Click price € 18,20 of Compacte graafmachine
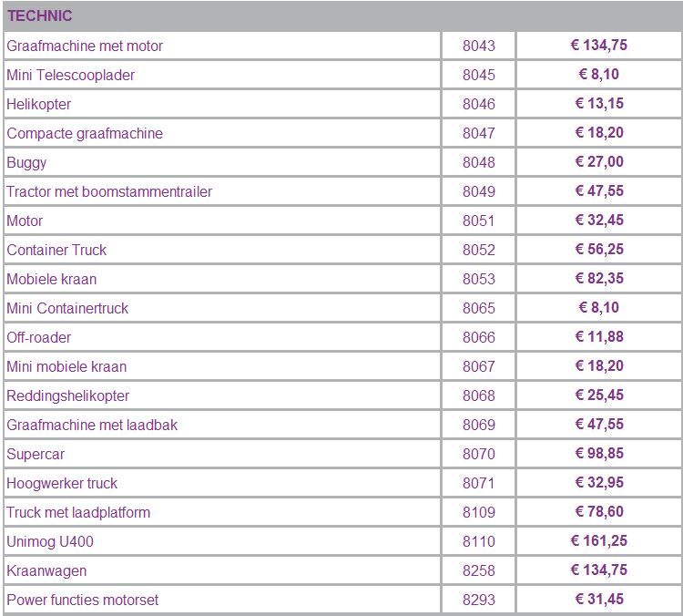 [599, 133]
